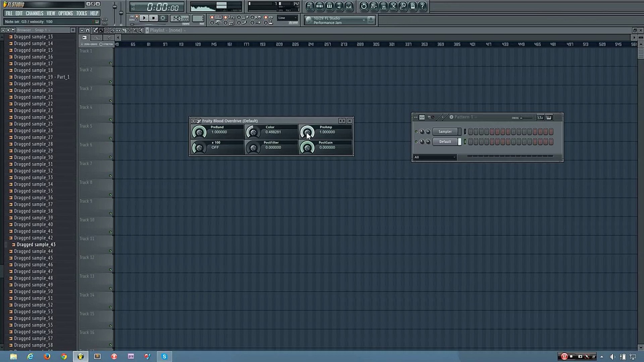Select Song mode radio button
The height and width of the screenshot is (362, 644).
[x=137, y=20]
